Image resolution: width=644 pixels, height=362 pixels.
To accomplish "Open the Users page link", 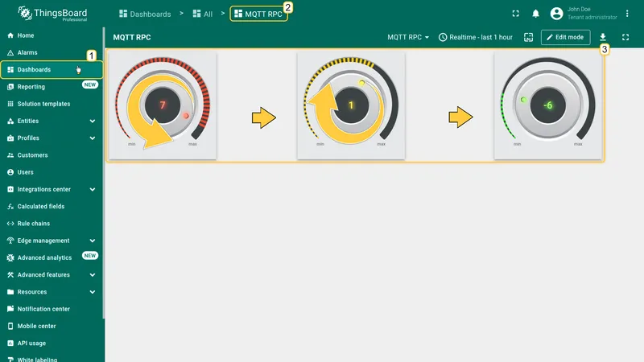I will click(52, 172).
